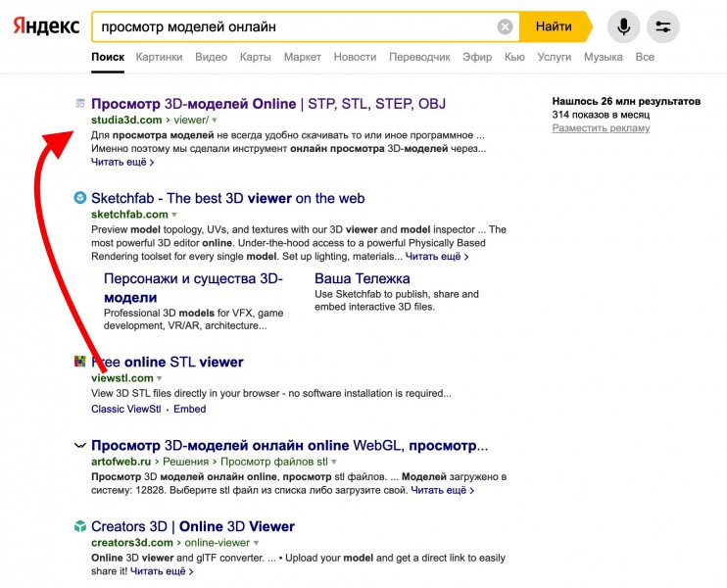Open the Ваша Тележка sitelink
Image resolution: width=727 pixels, height=588 pixels.
(x=363, y=278)
